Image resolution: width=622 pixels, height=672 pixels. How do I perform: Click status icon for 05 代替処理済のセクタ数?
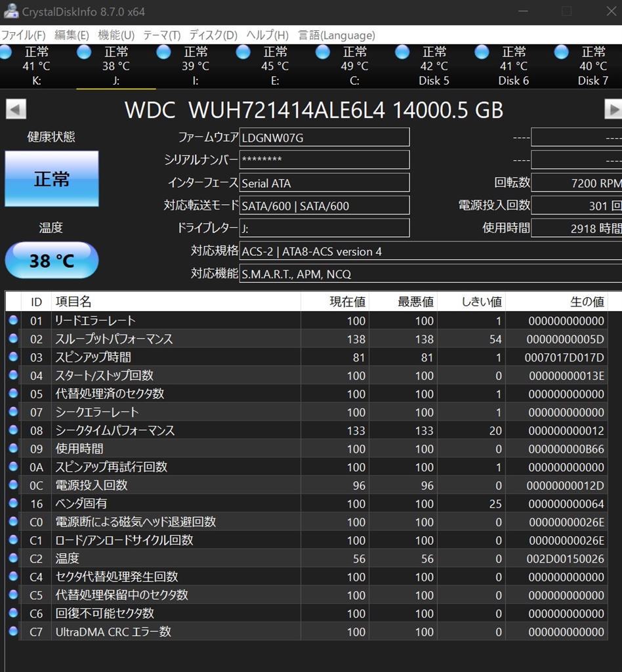pos(13,394)
